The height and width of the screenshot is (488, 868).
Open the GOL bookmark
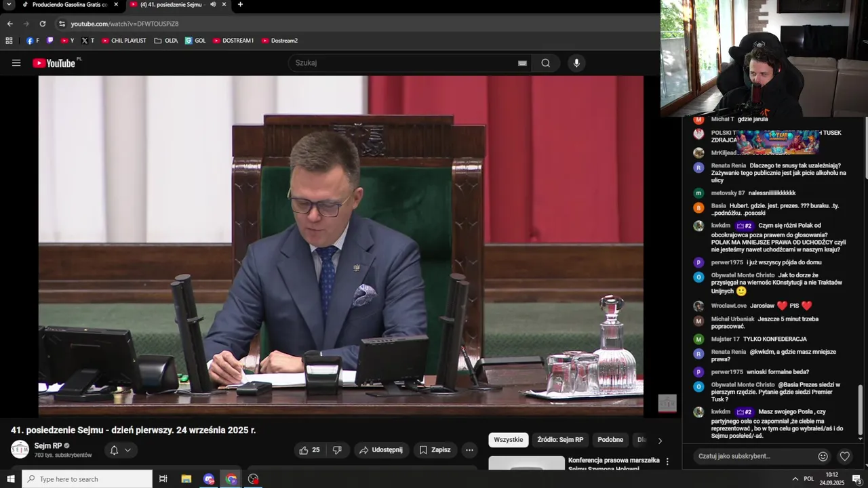[195, 41]
